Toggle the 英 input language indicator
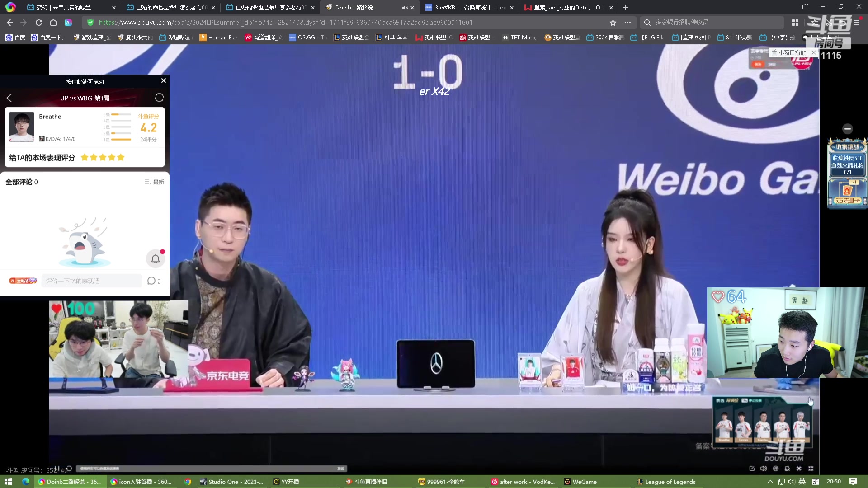Viewport: 868px width, 488px height. [x=802, y=482]
